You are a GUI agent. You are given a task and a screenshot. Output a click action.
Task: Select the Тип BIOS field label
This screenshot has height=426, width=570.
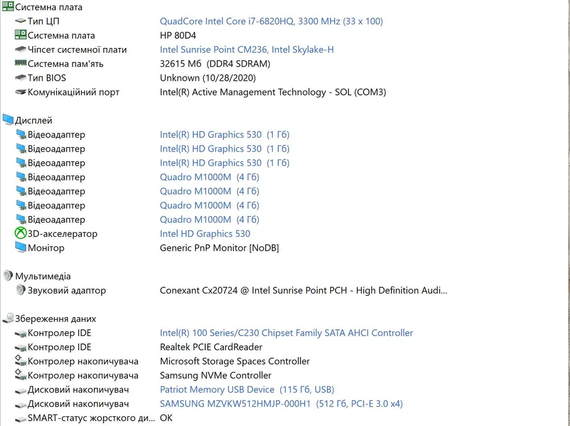click(47, 78)
